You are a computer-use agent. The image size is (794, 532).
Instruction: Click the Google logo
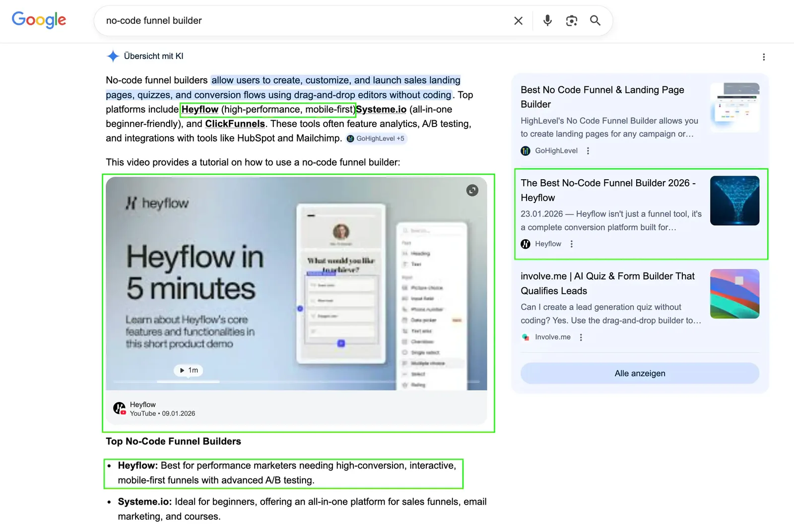pyautogui.click(x=39, y=20)
